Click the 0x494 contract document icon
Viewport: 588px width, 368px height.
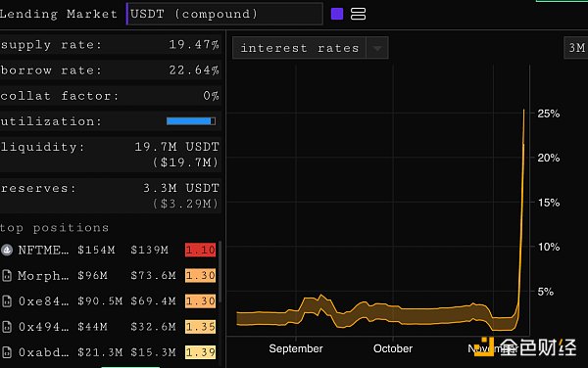(x=7, y=327)
